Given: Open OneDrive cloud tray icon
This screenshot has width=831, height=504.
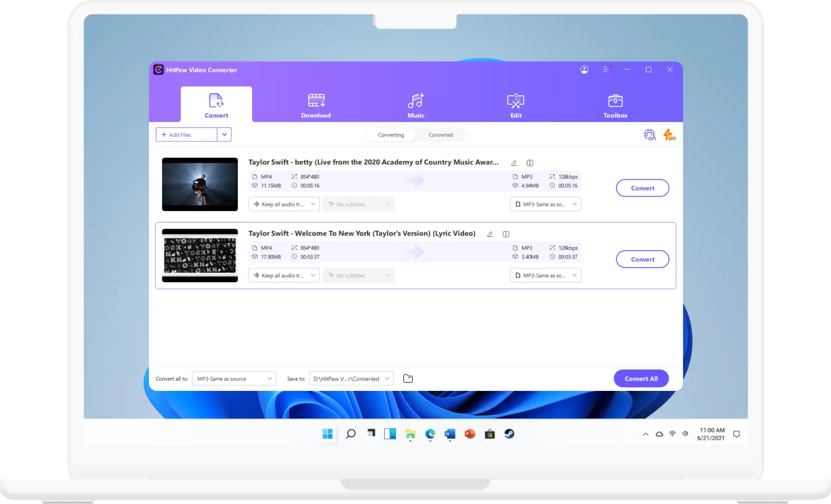Looking at the screenshot, I should coord(659,434).
